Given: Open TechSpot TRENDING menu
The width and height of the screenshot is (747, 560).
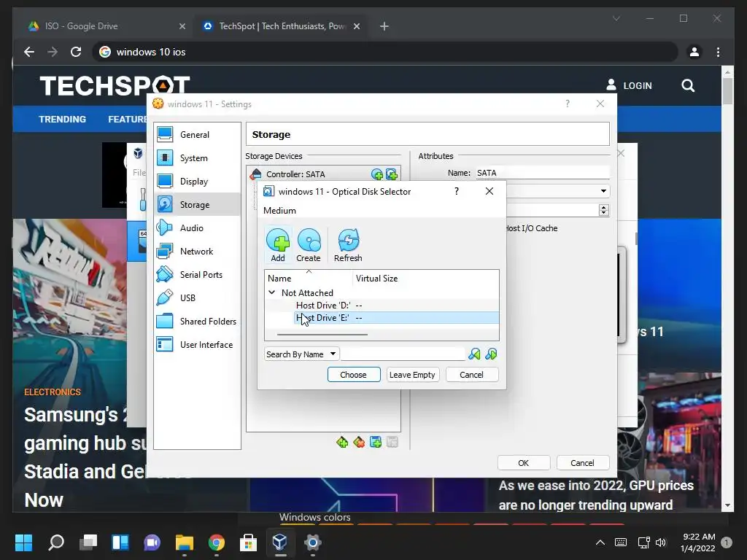Looking at the screenshot, I should tap(63, 119).
